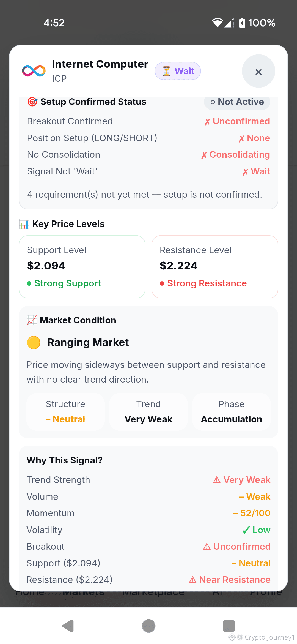Viewport: 297px width, 644px height.
Task: Tap the Not Active status pill
Action: click(x=237, y=102)
